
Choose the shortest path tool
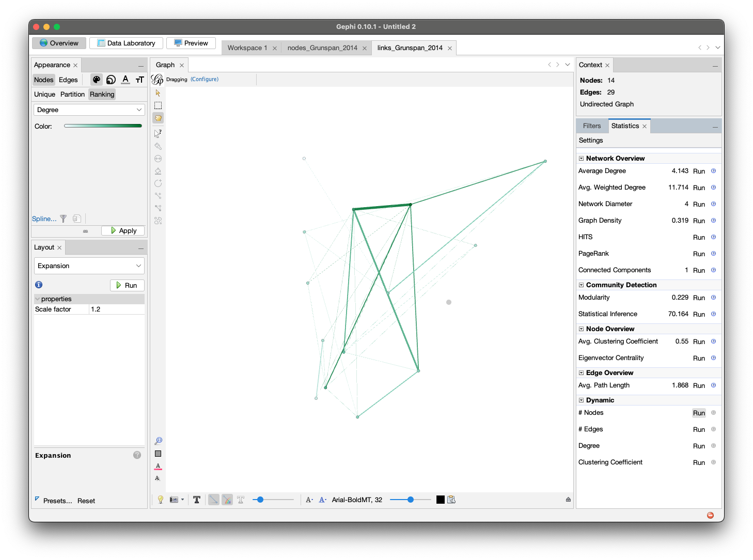coord(158,208)
